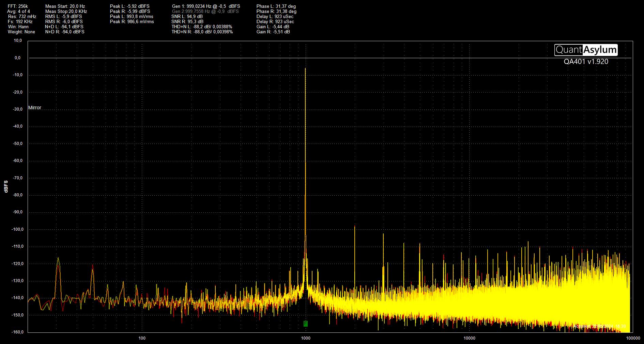This screenshot has width=644, height=344.
Task: Click the 'Res: 732 mHz' value
Action: 22,16
